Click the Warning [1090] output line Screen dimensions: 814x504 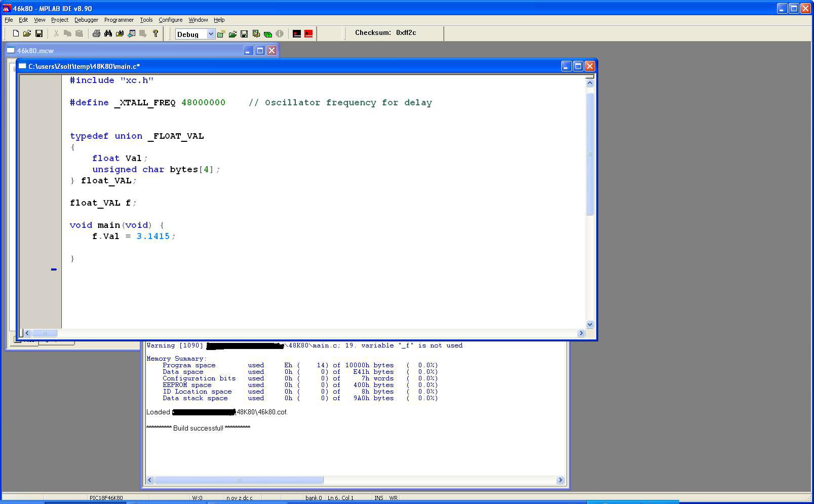click(x=304, y=345)
